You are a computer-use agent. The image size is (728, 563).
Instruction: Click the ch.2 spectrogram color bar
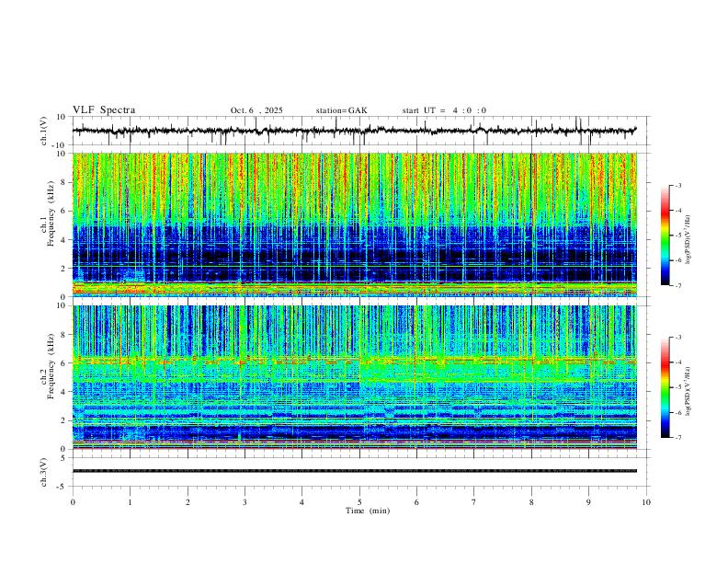coord(665,387)
